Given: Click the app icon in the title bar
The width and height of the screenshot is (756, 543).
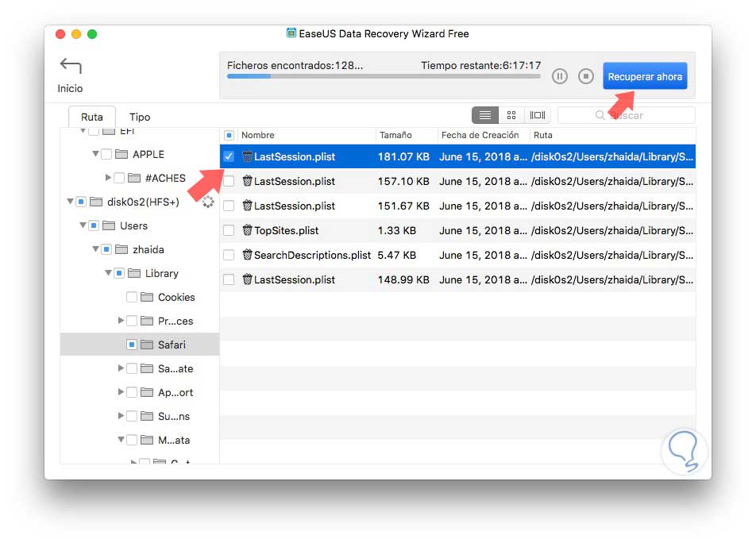Looking at the screenshot, I should (291, 33).
